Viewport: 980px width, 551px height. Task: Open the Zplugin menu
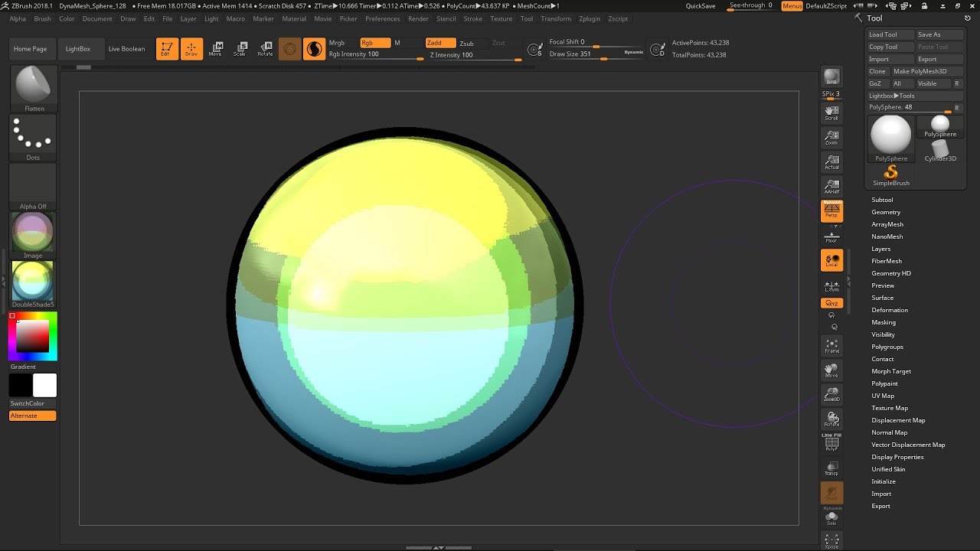pyautogui.click(x=590, y=18)
